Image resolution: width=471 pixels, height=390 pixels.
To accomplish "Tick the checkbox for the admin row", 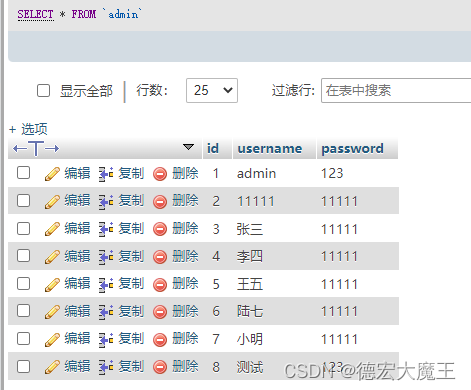I will 23,173.
